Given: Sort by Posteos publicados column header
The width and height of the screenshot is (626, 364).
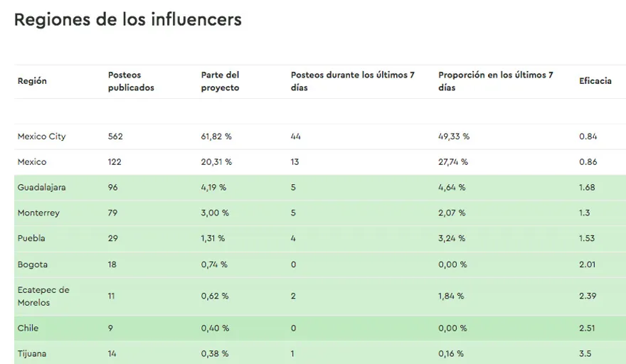Looking at the screenshot, I should 131,81.
